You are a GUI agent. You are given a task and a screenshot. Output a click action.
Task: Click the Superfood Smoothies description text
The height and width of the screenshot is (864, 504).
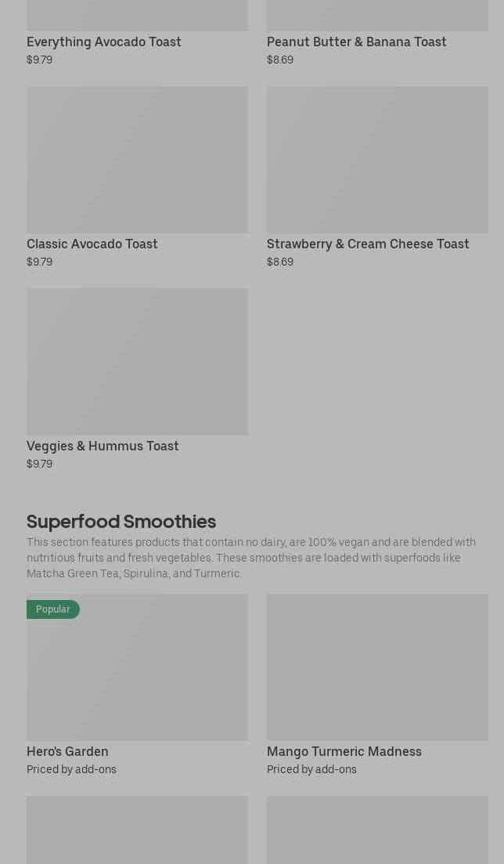[x=251, y=558]
